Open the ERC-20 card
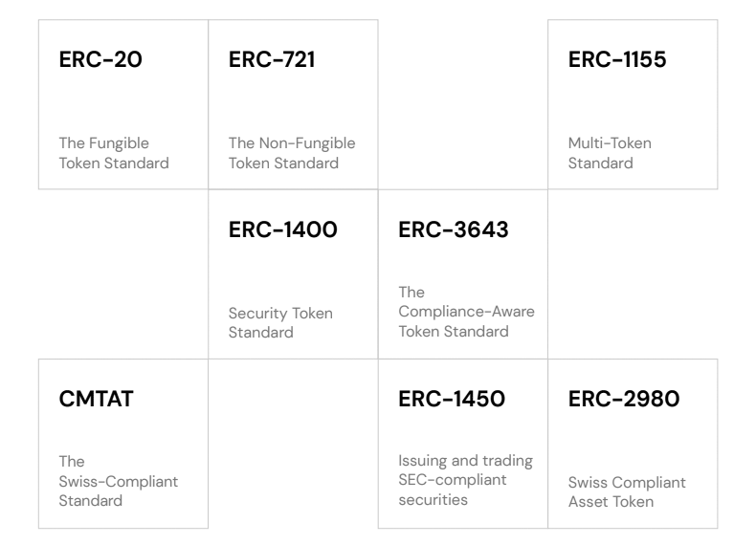This screenshot has width=756, height=545. [123, 104]
